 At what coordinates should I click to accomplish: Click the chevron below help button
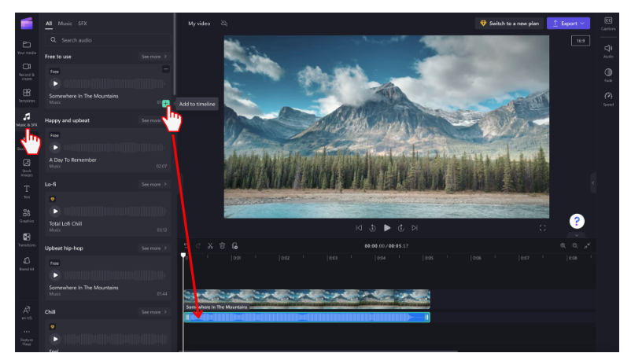point(577,235)
